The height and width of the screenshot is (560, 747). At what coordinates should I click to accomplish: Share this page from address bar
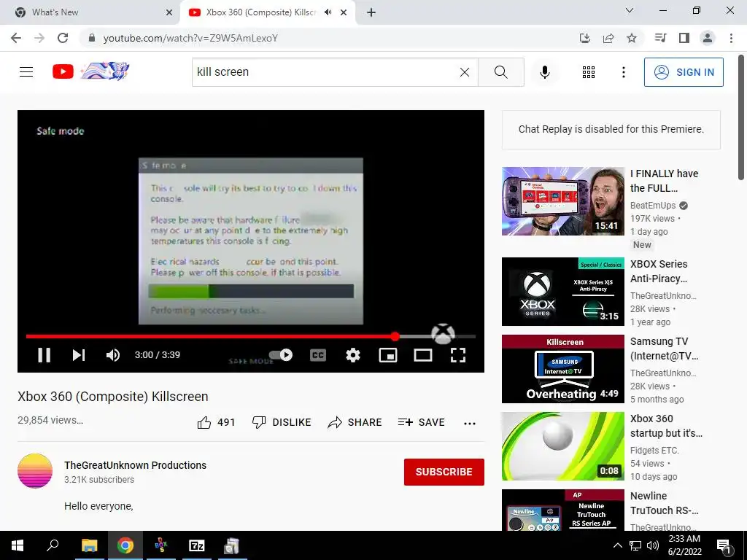608,38
